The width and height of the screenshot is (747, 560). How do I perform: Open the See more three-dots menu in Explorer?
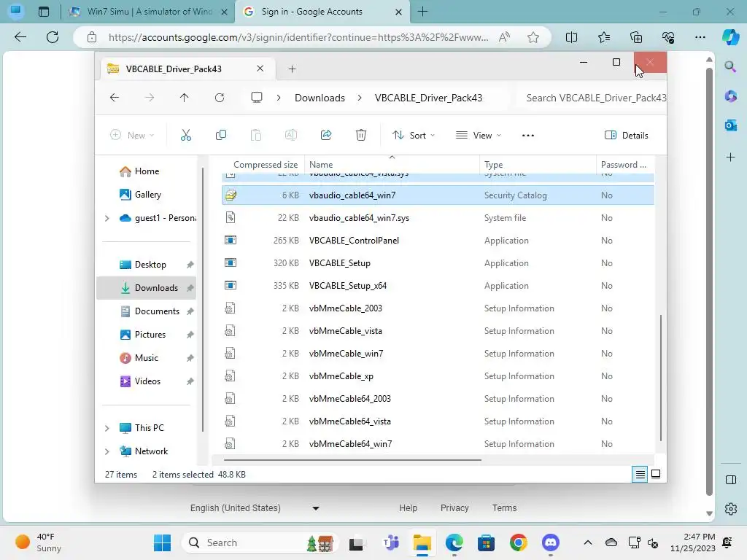click(x=528, y=135)
